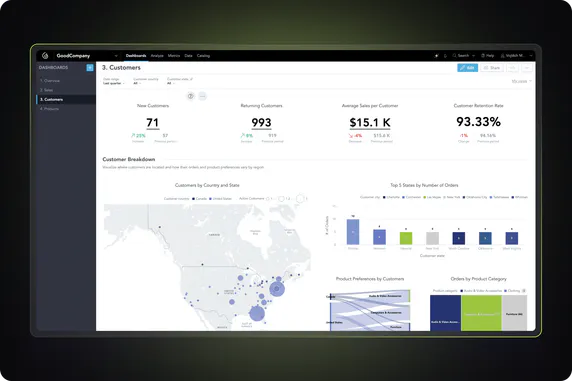Click the Customer Breakdown section heading

[x=129, y=159]
